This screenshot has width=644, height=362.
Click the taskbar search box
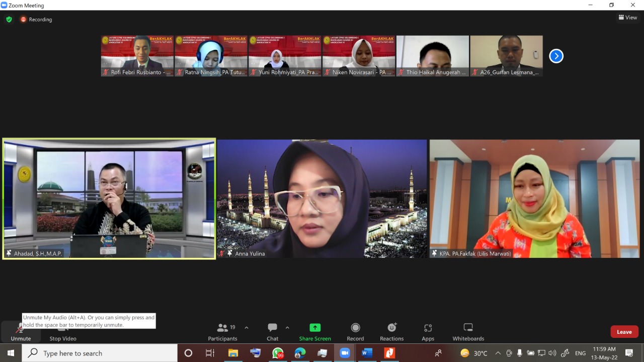pyautogui.click(x=100, y=353)
